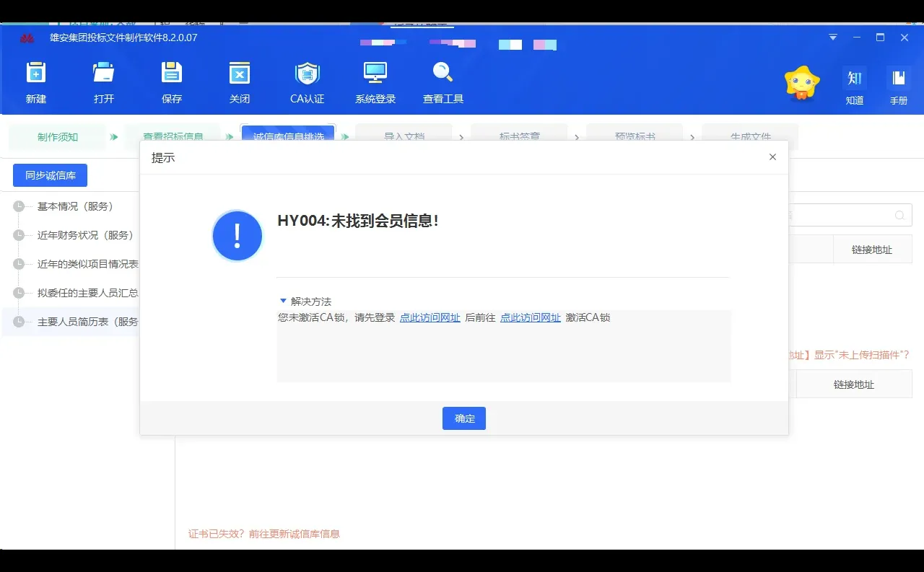Click the 链接地址 button
Viewport: 924px width, 572px height.
click(872, 249)
